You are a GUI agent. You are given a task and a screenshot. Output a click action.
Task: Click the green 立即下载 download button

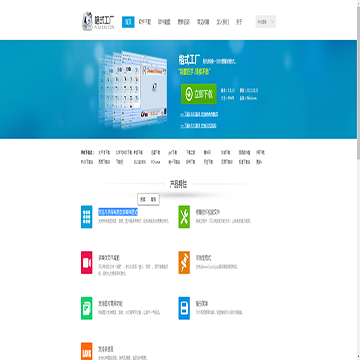199,94
